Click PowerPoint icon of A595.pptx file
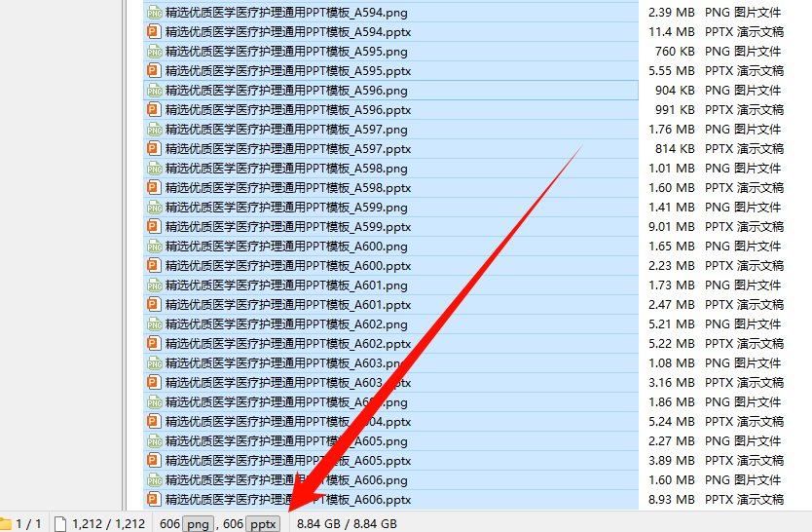 point(155,71)
